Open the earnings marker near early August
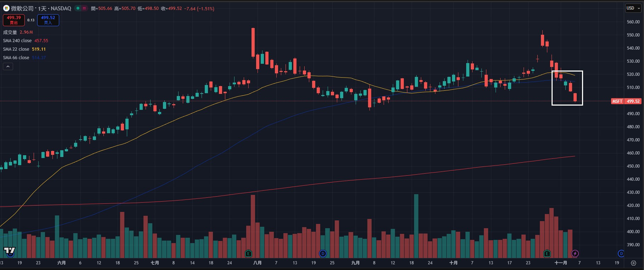The height and width of the screenshot is (270, 644). [248, 253]
